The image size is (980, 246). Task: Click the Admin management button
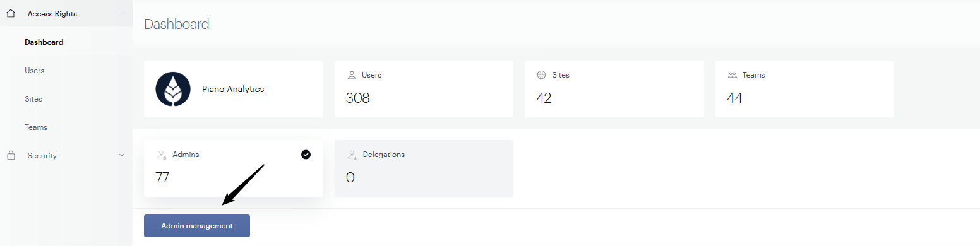[197, 226]
